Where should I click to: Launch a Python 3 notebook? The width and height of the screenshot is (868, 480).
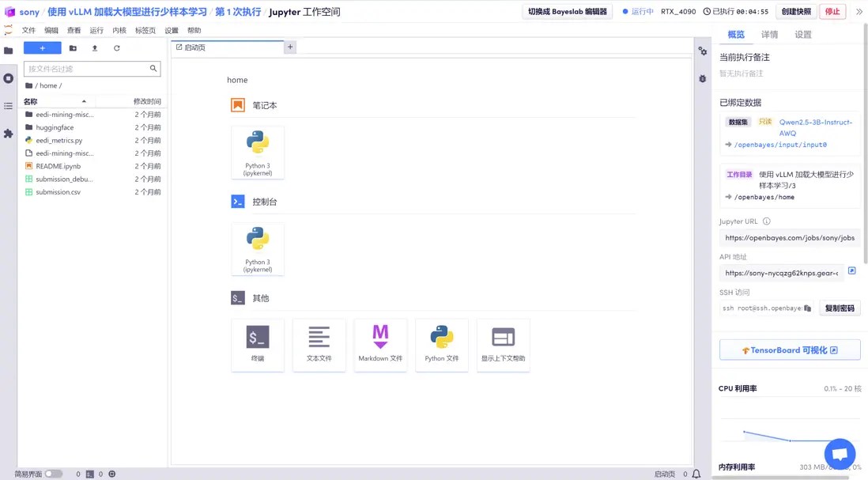[258, 153]
